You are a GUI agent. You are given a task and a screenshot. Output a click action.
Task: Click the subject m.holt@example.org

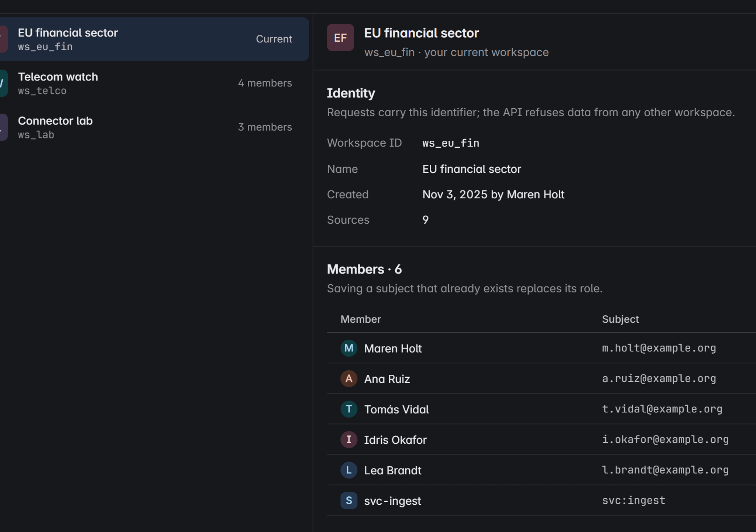tap(659, 348)
